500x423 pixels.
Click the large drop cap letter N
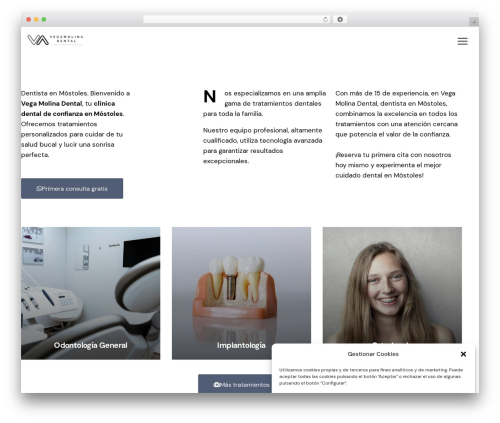tap(210, 97)
